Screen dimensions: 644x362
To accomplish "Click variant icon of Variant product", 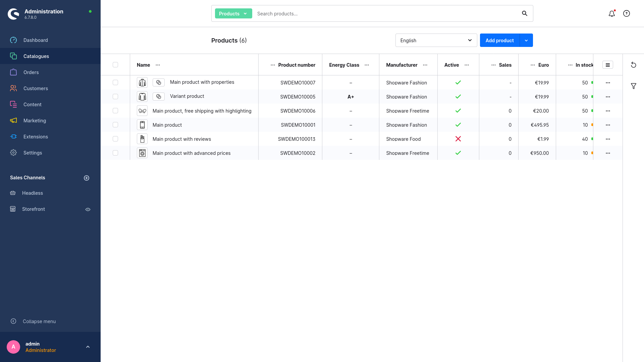I will tap(158, 97).
